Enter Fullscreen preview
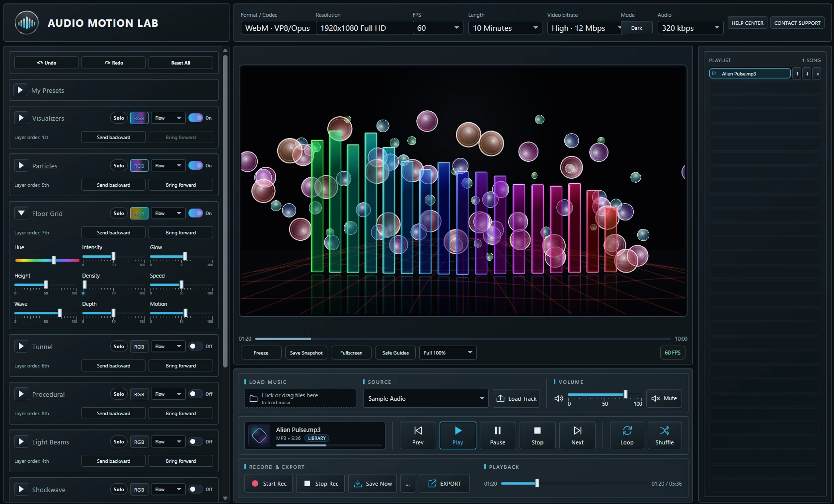Screen dimensions: 834x504 (x=351, y=353)
